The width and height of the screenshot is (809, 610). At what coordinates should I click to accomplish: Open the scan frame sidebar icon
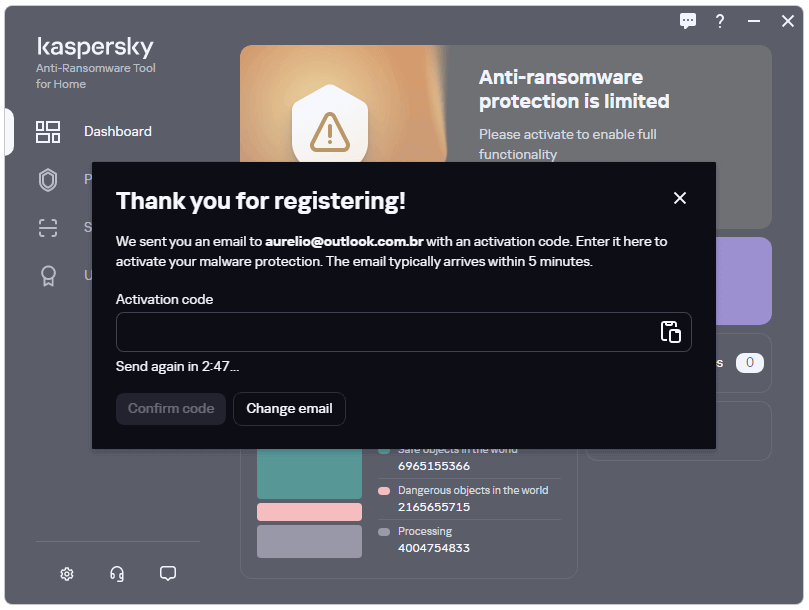(48, 228)
